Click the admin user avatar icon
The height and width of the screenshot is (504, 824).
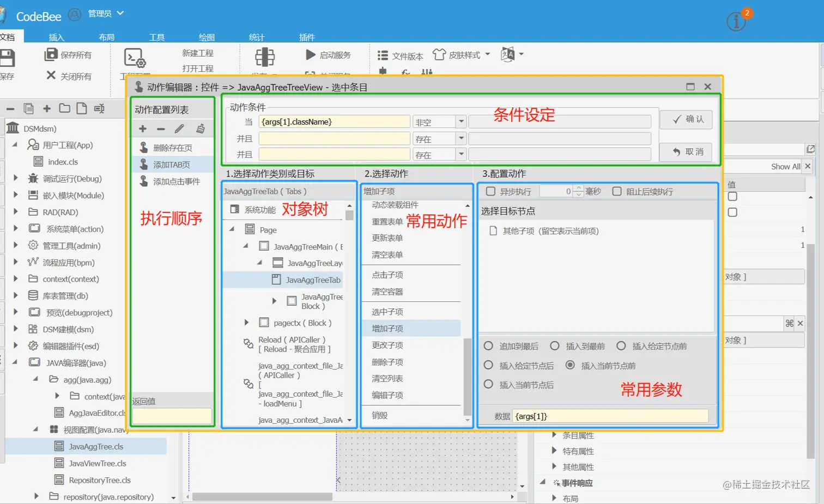pyautogui.click(x=75, y=14)
